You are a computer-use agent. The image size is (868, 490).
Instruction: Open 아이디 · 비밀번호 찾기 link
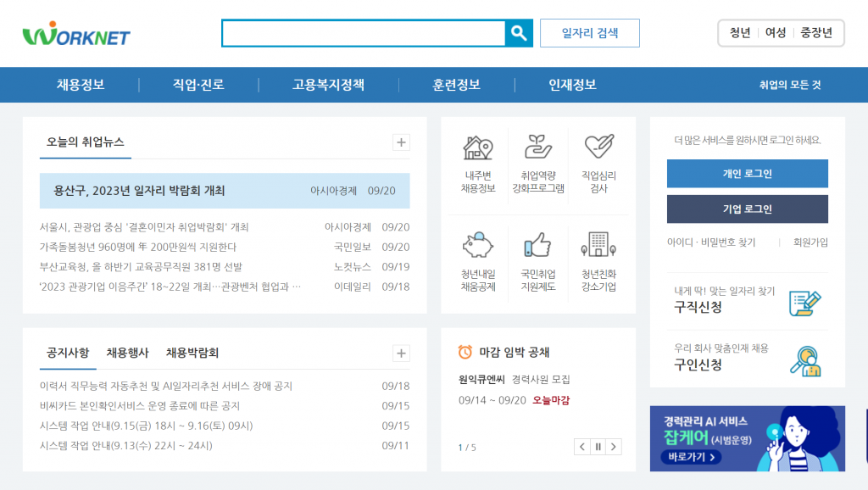(x=711, y=242)
